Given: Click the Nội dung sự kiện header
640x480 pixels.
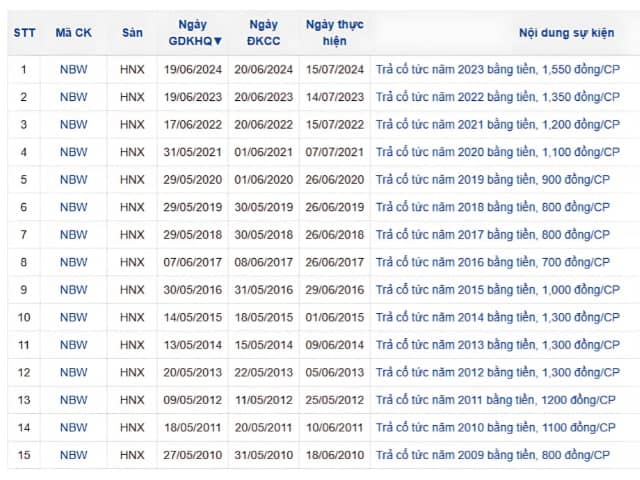Looking at the screenshot, I should click(x=567, y=33).
